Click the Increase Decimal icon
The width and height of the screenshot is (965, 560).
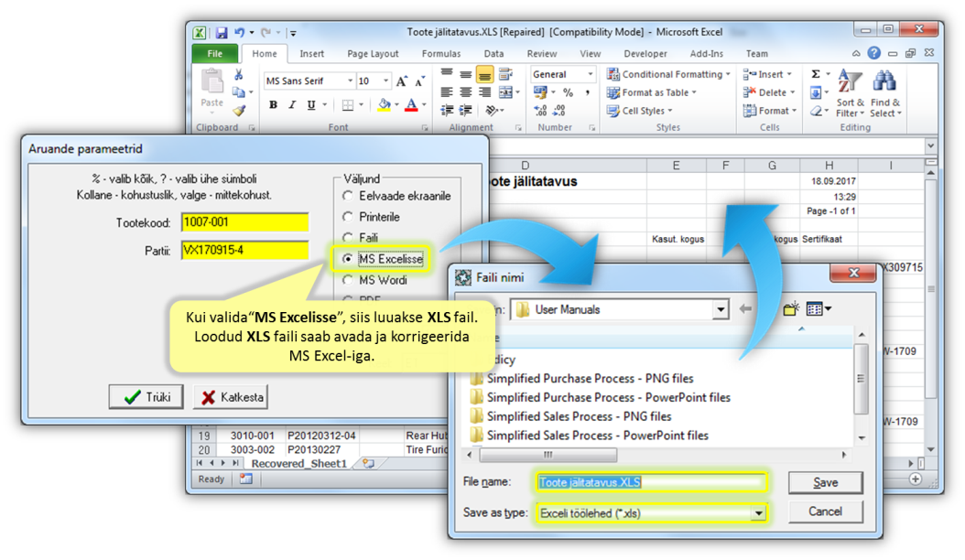[540, 111]
